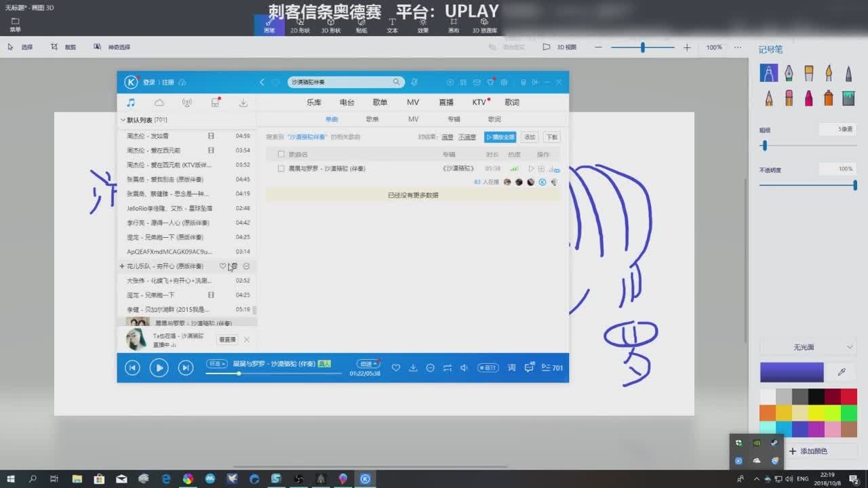
Task: Open the 效果 effects tab in Paint 3D
Action: coord(423,25)
